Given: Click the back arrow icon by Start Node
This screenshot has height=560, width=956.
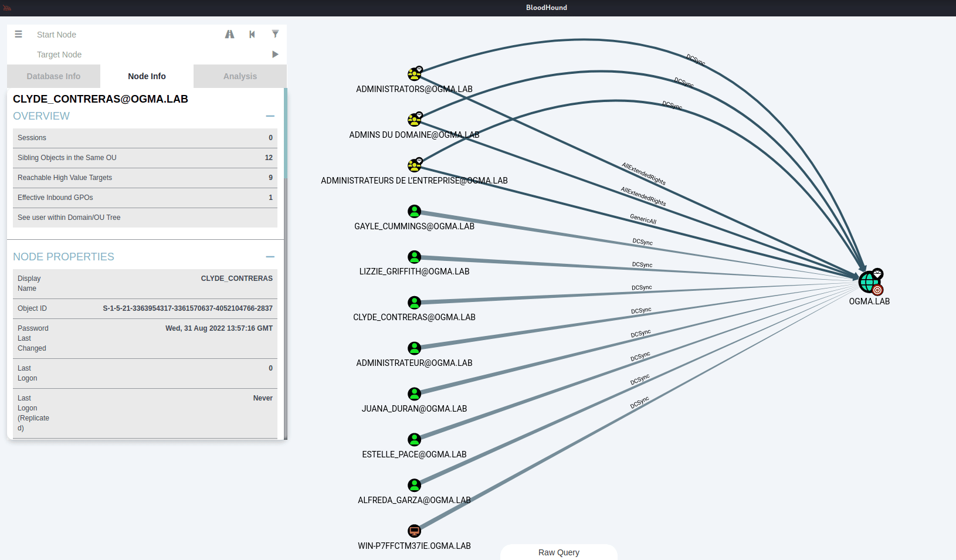Looking at the screenshot, I should (252, 34).
